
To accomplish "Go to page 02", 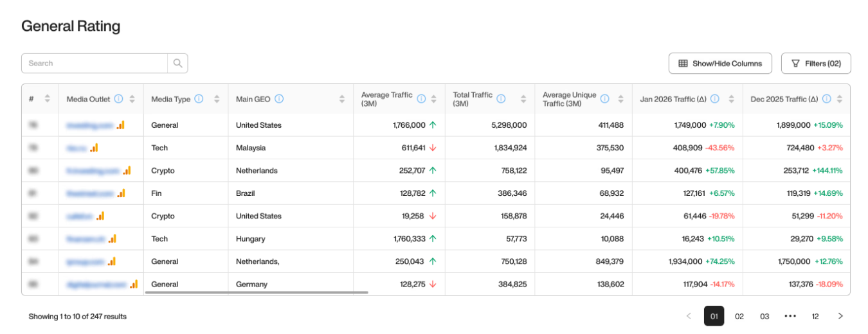I will pyautogui.click(x=739, y=316).
